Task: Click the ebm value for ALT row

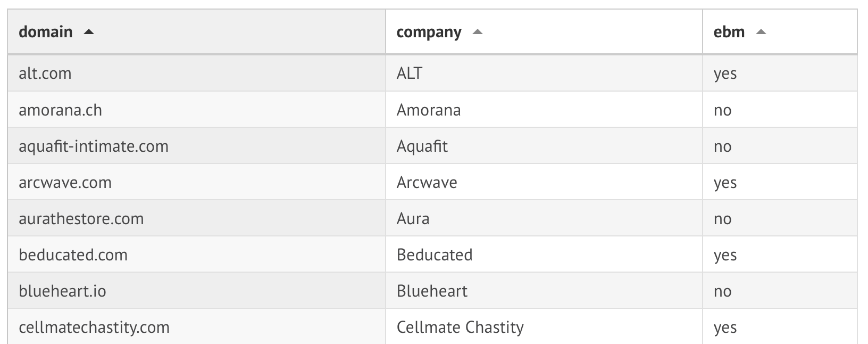Action: tap(725, 73)
